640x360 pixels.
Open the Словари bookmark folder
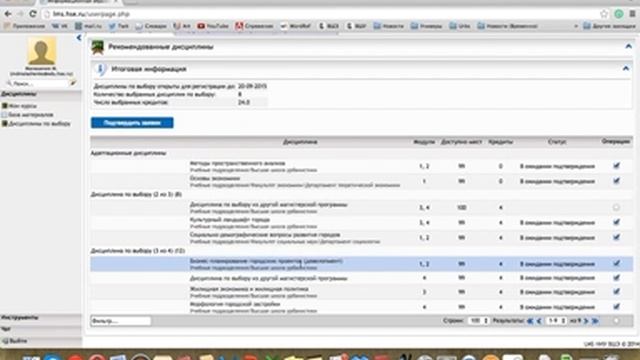pos(151,26)
